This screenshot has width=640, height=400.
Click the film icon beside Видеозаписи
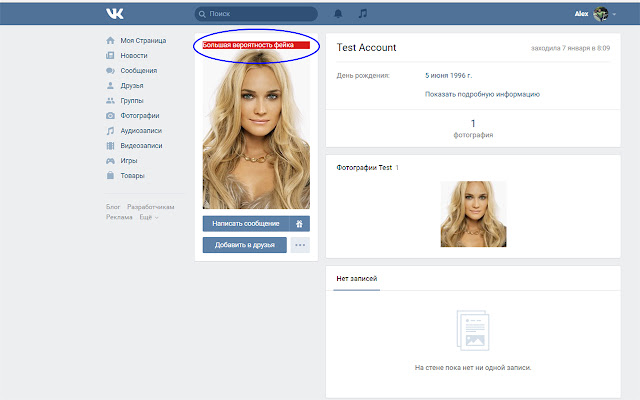click(110, 146)
